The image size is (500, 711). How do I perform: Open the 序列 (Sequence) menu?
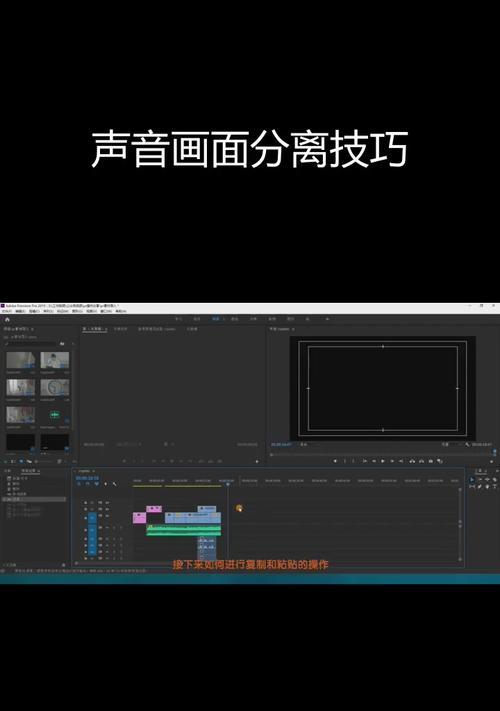49,312
